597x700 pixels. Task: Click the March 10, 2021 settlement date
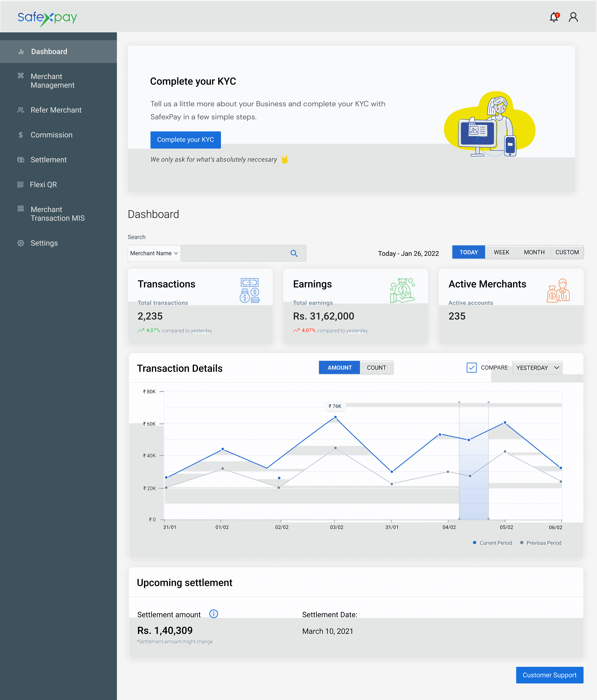pos(328,631)
